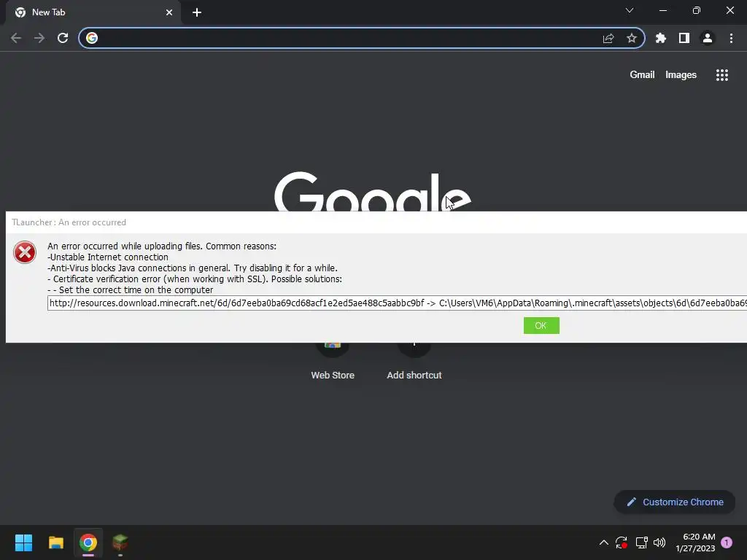The width and height of the screenshot is (747, 560).
Task: Dismiss the TLauncher error with OK
Action: coord(541,326)
